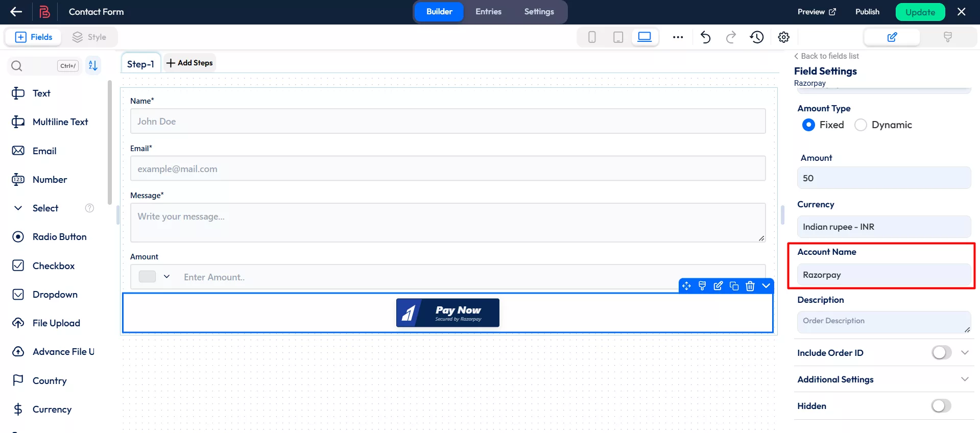This screenshot has height=433, width=980.
Task: Open style brush on Razorpay field toolbar
Action: coord(702,286)
